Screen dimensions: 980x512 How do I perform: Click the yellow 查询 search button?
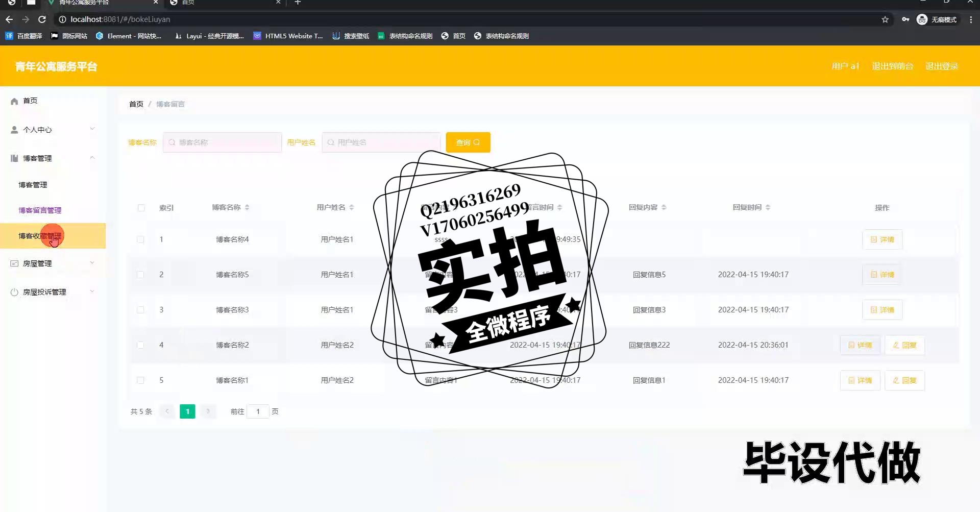pos(468,142)
